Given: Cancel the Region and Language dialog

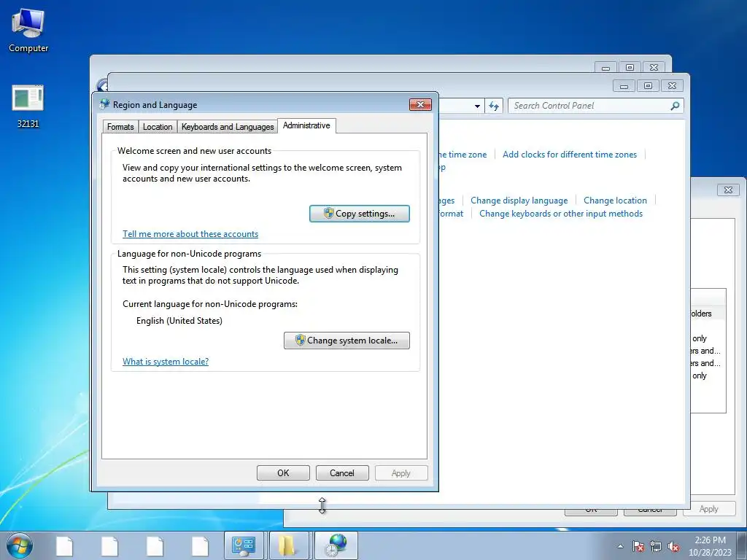Looking at the screenshot, I should (x=342, y=472).
